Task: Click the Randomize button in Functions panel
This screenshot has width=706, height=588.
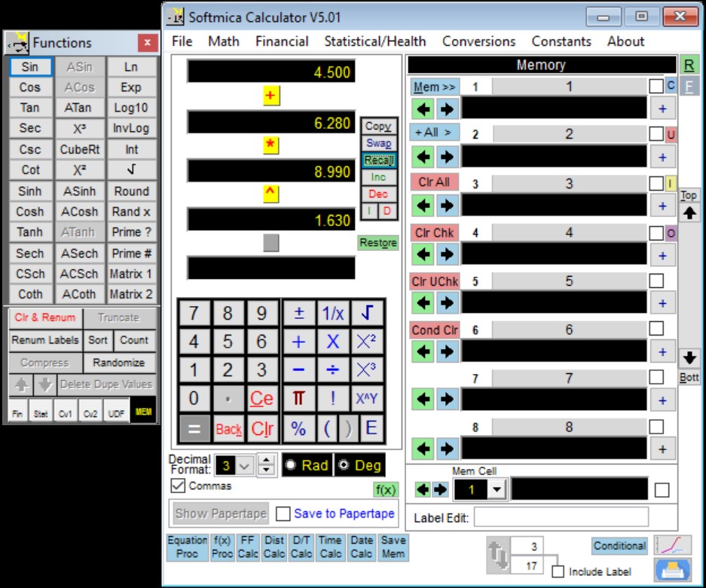Action: (119, 363)
